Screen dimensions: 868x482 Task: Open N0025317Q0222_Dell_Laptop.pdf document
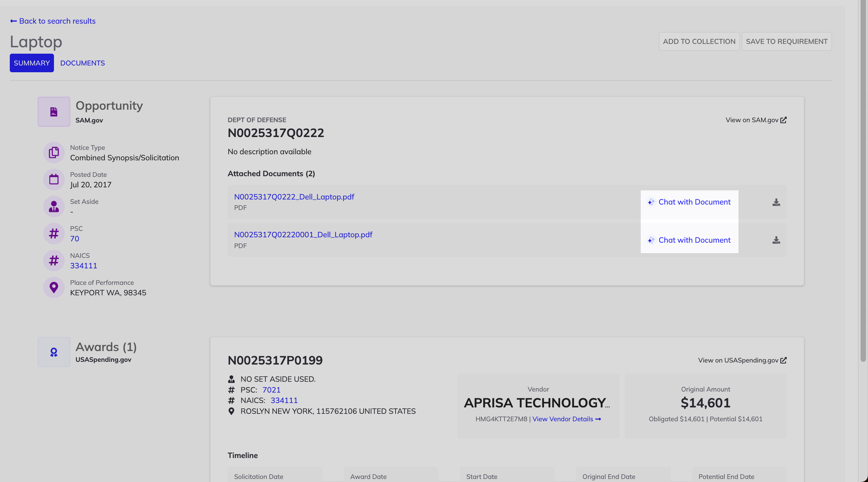(294, 197)
